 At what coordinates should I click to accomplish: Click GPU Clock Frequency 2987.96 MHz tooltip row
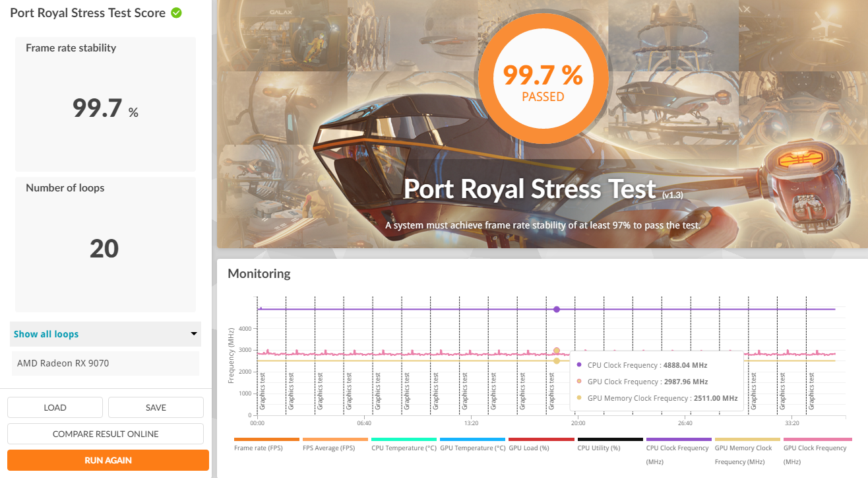[642, 382]
